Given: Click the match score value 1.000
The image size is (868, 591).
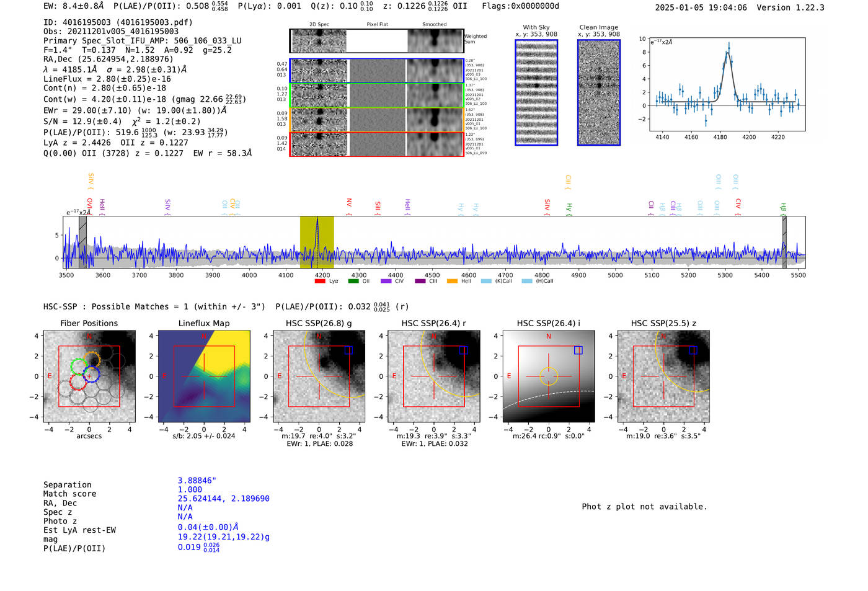Looking at the screenshot, I should [190, 489].
